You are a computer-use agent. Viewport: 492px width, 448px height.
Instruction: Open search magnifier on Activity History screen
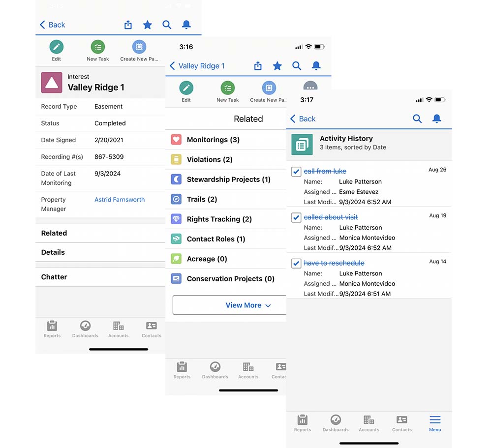pos(417,119)
